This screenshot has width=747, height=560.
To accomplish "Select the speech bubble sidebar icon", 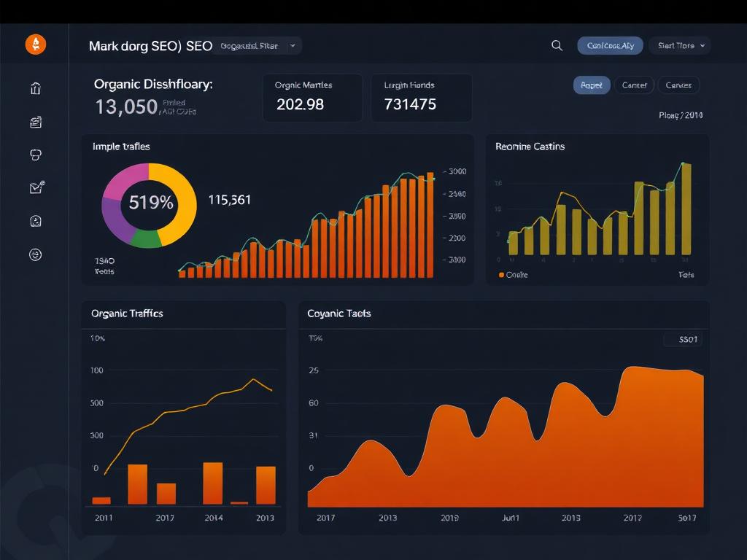I will tap(36, 155).
